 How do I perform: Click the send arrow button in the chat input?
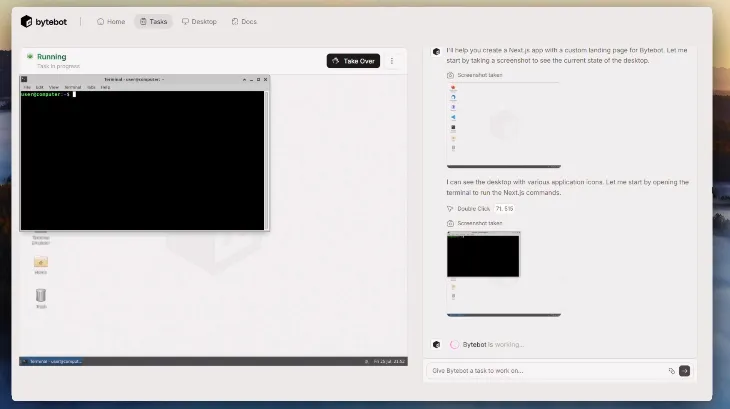point(684,371)
